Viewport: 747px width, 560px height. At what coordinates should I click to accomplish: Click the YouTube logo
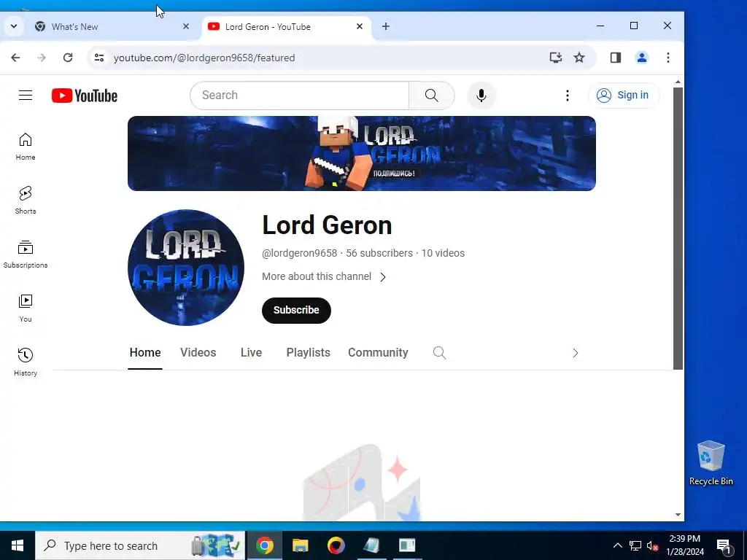pyautogui.click(x=85, y=96)
